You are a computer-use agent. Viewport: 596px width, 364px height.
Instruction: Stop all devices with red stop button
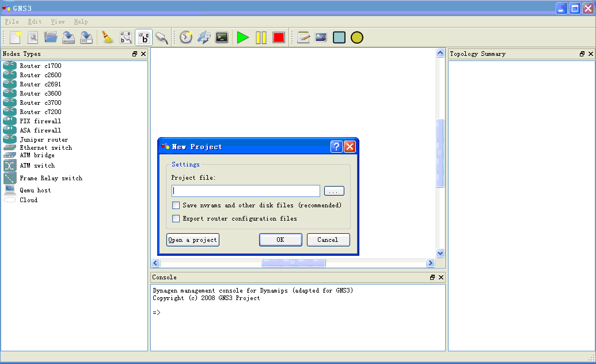tap(279, 37)
